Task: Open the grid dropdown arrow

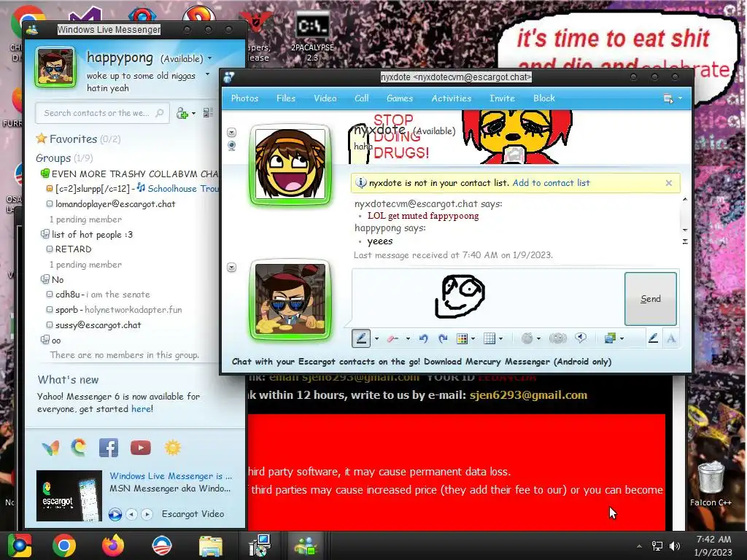Action: pos(500,338)
